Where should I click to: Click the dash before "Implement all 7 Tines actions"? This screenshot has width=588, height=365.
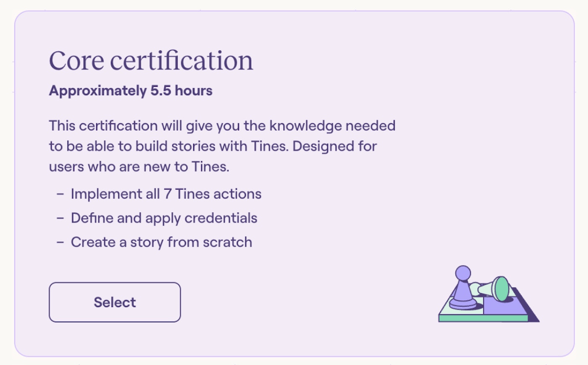coord(60,194)
